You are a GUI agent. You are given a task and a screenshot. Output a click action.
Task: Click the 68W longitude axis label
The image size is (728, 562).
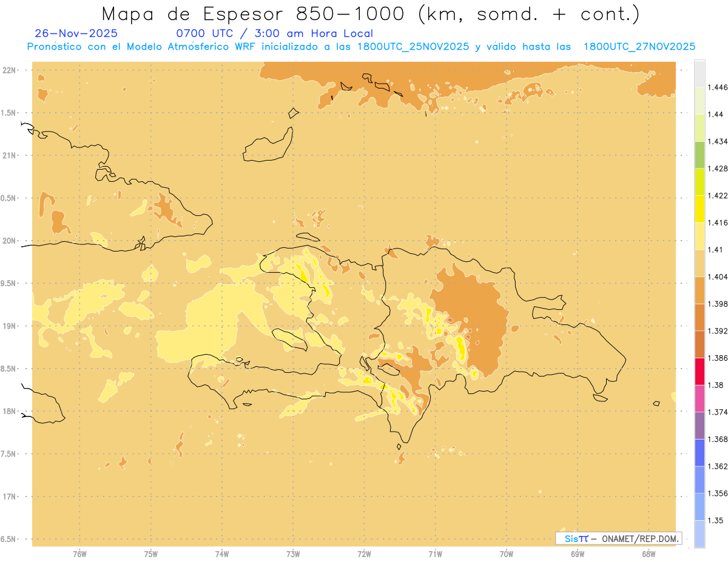(649, 554)
